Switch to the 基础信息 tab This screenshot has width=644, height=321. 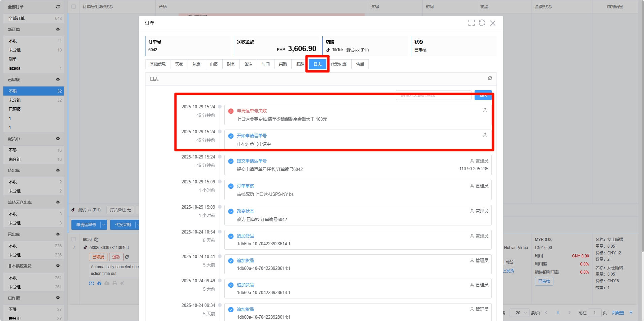point(158,64)
